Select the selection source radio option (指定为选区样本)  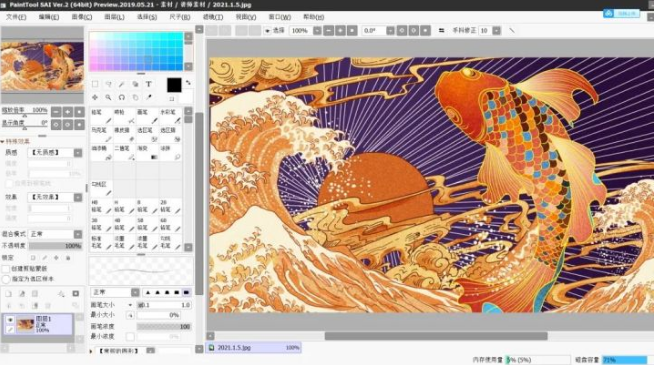(6, 279)
